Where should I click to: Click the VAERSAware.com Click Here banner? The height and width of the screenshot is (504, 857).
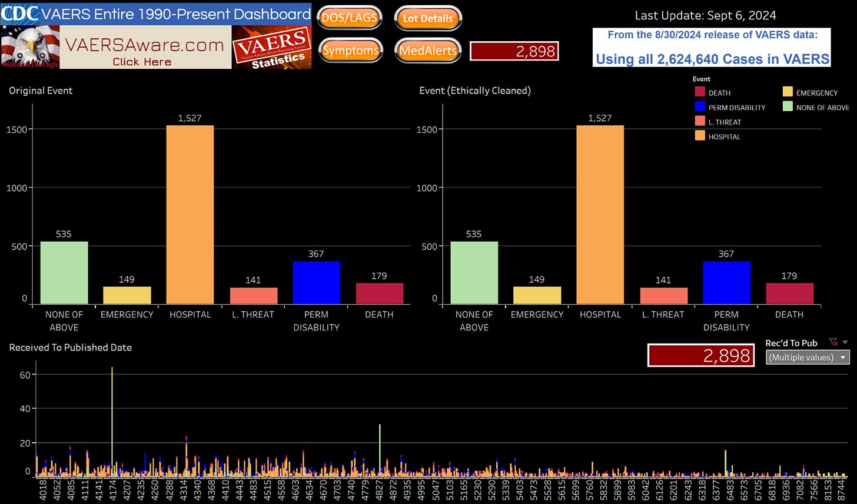click(145, 48)
